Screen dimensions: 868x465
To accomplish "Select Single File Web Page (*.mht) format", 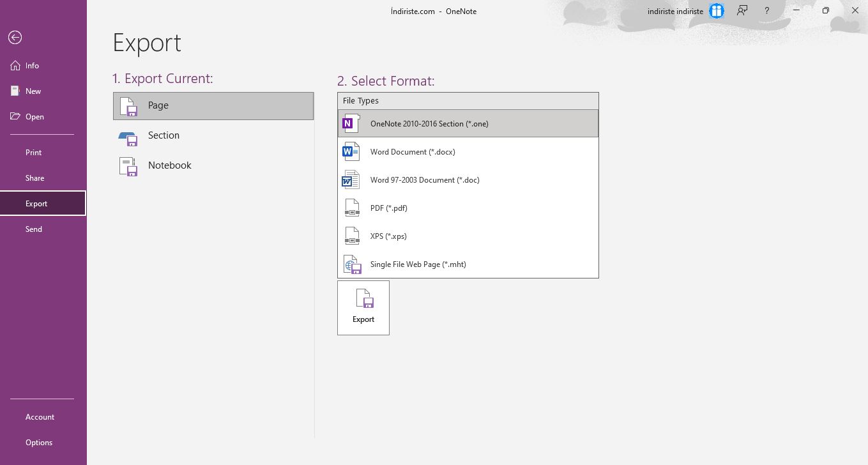I will (x=468, y=264).
